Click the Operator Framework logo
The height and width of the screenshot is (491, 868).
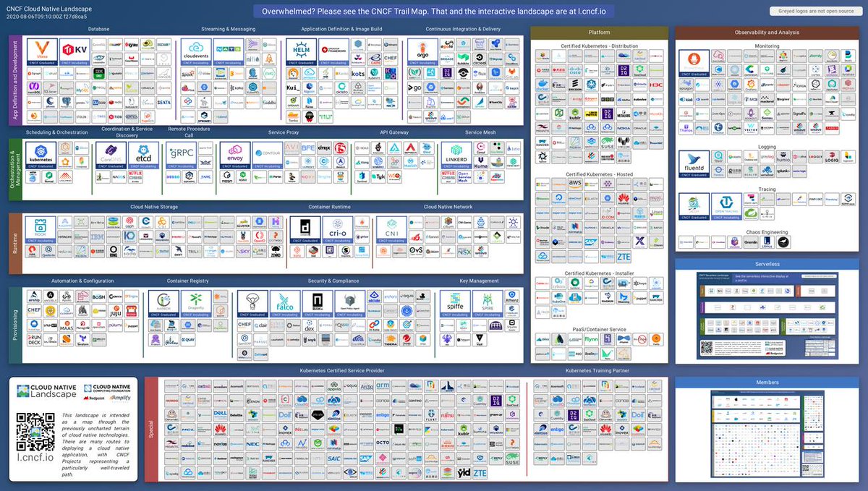click(333, 51)
